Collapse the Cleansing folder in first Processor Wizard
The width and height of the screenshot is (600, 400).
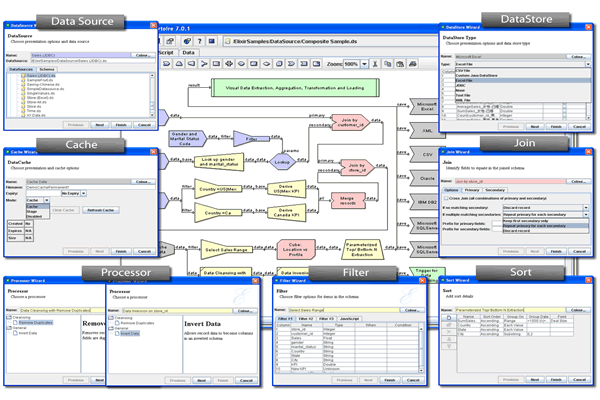tap(9, 317)
